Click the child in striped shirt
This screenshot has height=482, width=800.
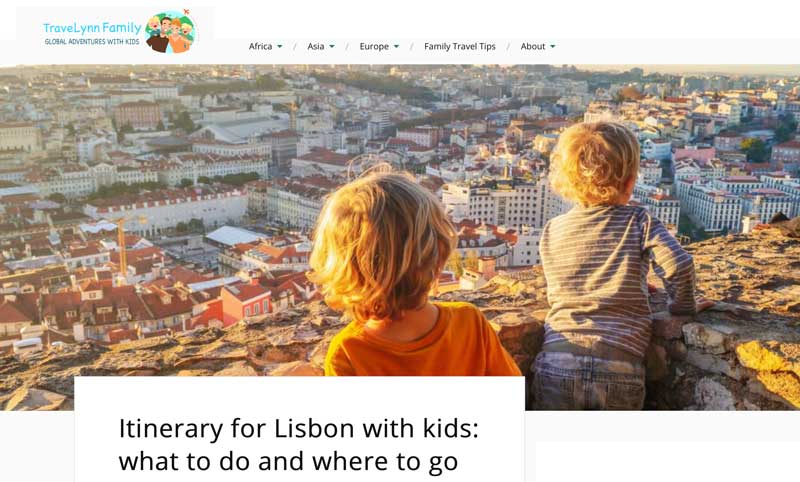[610, 265]
